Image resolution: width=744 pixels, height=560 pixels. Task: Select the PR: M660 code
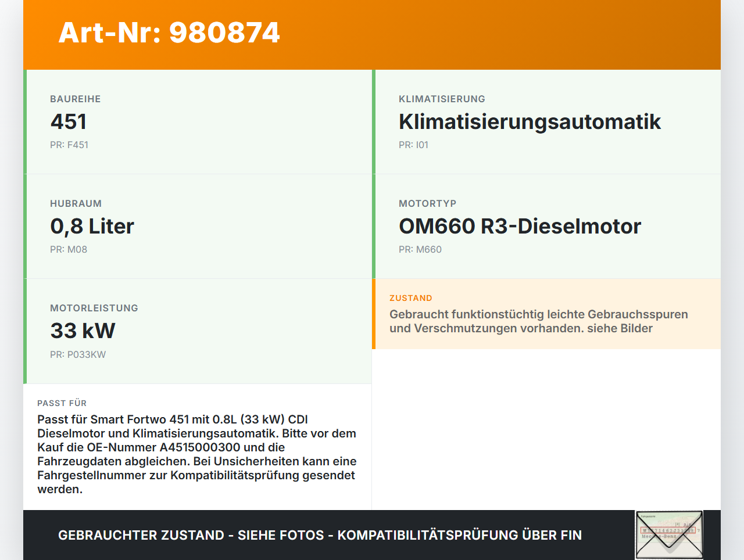point(420,249)
